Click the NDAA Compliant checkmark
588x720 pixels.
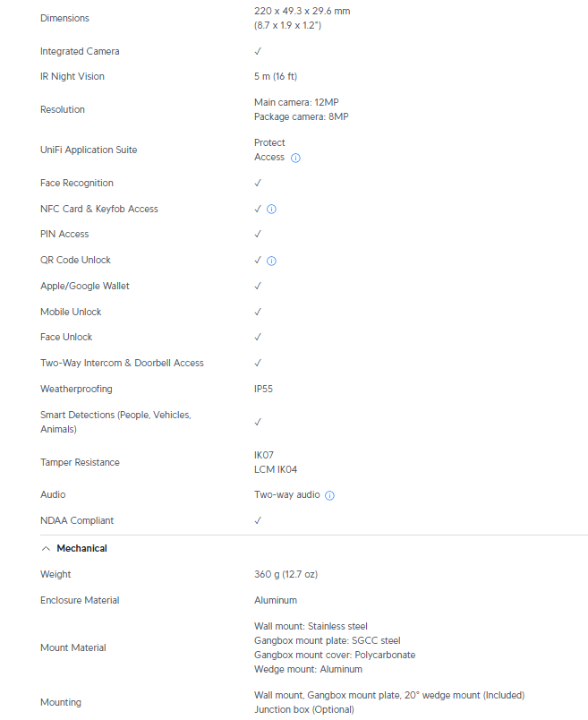pyautogui.click(x=258, y=520)
